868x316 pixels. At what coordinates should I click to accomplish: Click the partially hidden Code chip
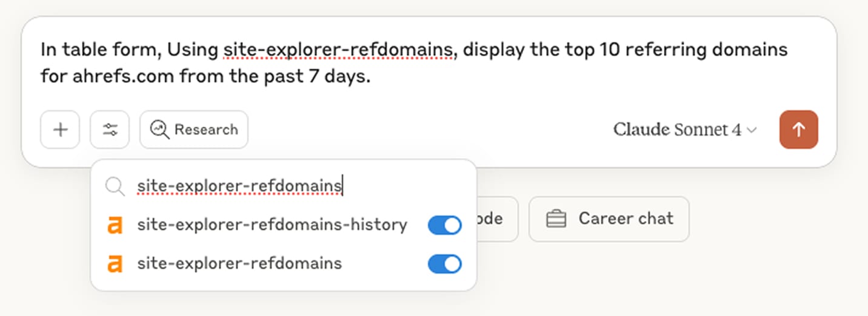point(497,219)
